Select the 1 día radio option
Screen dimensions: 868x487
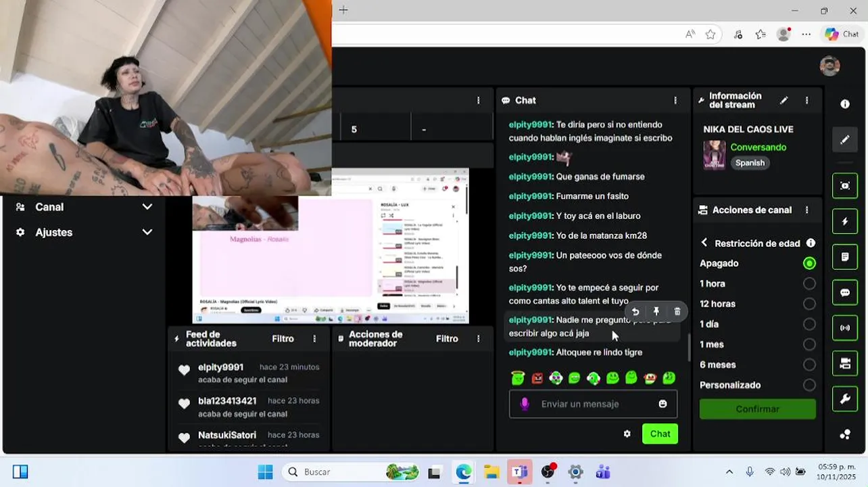pyautogui.click(x=809, y=324)
